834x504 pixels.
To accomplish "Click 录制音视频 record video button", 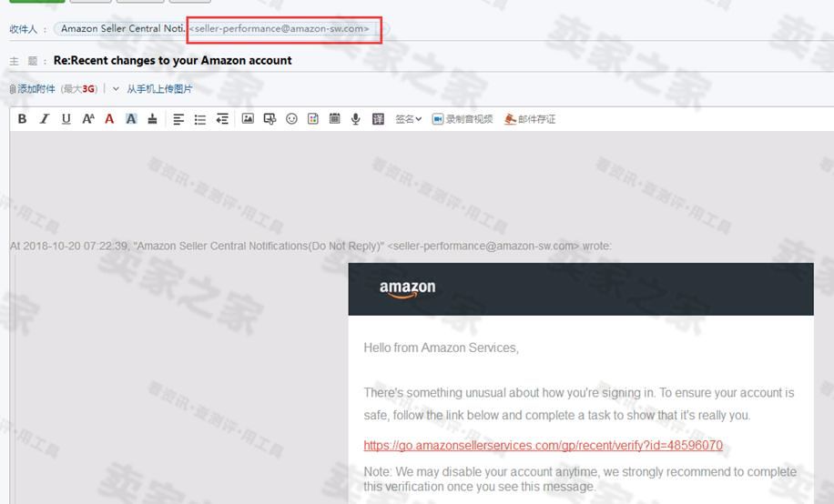I will pos(463,119).
